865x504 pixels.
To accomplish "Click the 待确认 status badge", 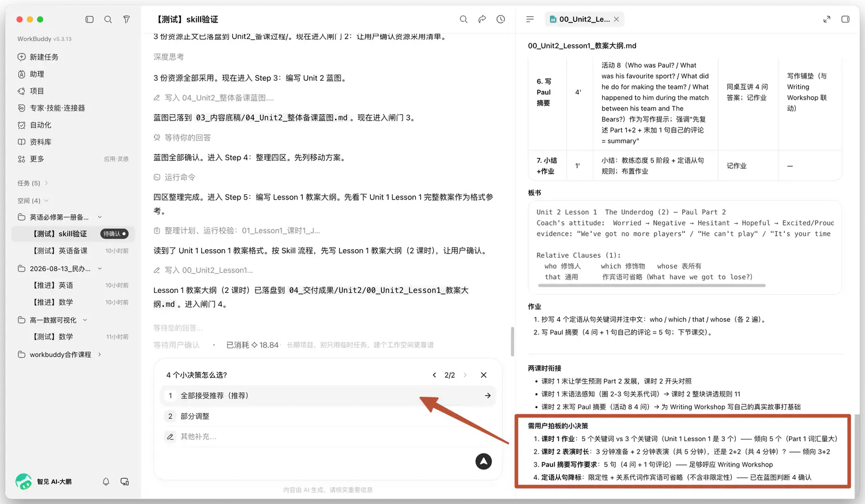I will (x=114, y=234).
